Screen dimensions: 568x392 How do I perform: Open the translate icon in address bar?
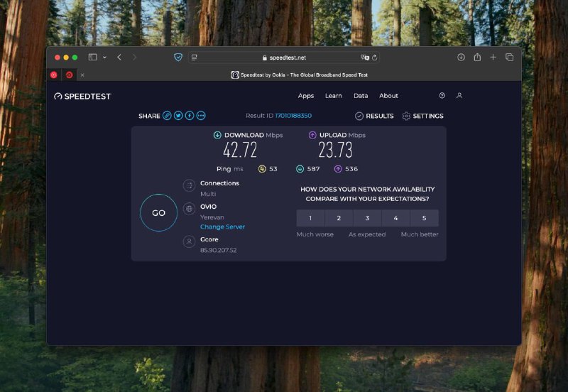tap(365, 58)
